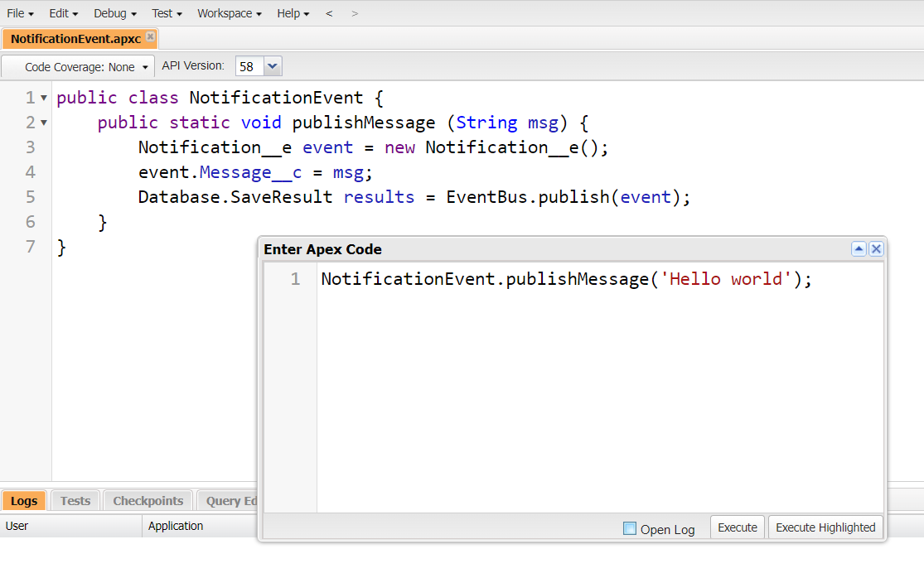The height and width of the screenshot is (573, 924).
Task: Click the Enter Apex Code title bar
Action: (554, 249)
